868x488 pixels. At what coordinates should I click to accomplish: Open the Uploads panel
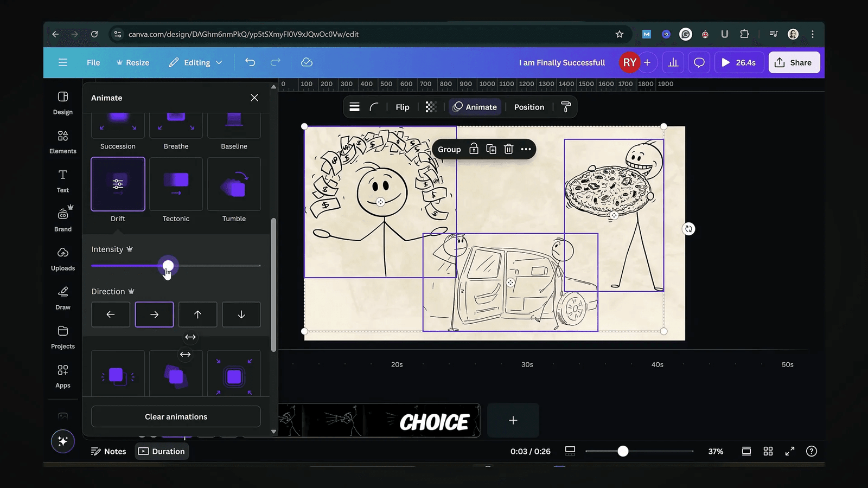[x=62, y=259]
